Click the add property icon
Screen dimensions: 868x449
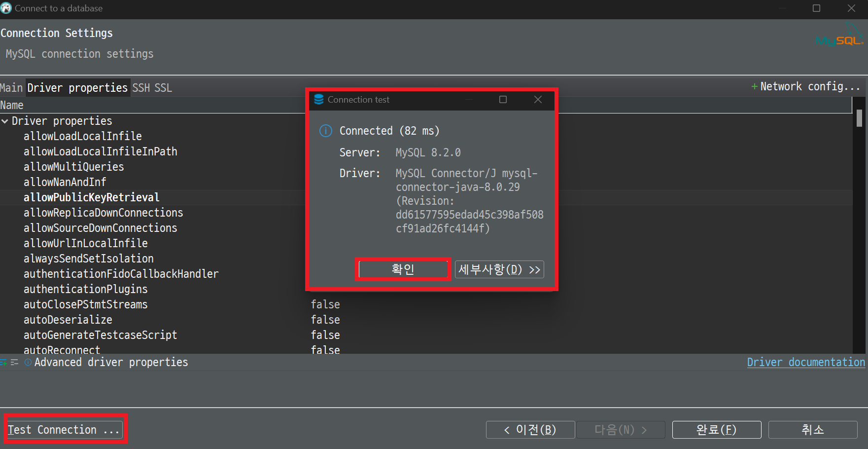point(3,362)
